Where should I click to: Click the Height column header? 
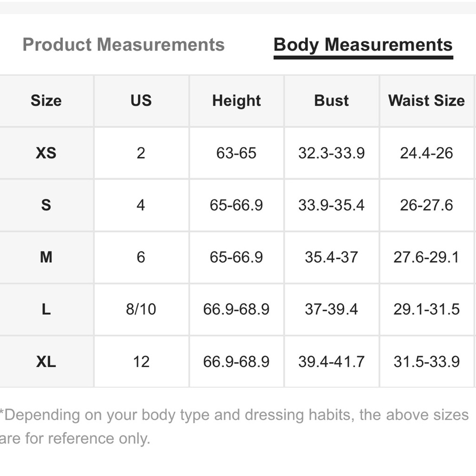pos(237,100)
